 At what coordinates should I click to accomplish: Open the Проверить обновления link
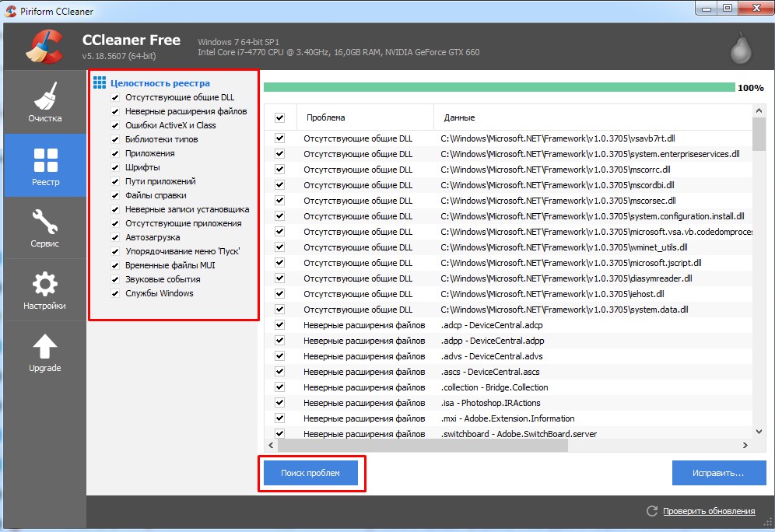point(709,511)
